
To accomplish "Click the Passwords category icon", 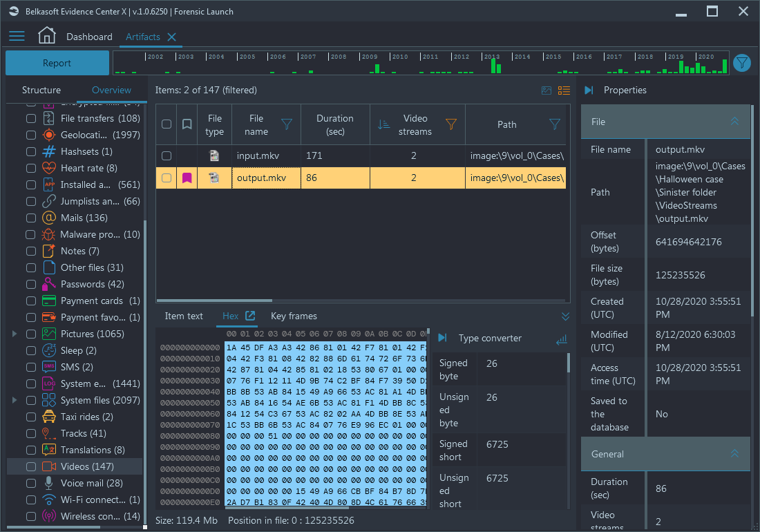I will pos(49,284).
